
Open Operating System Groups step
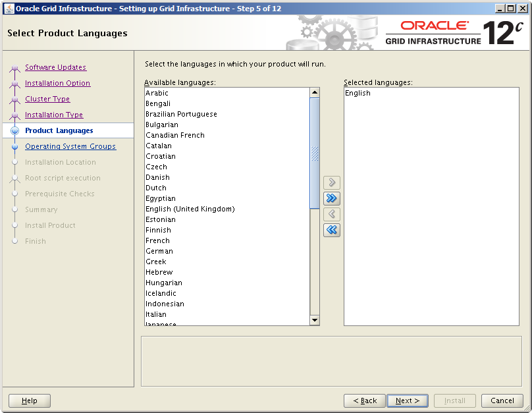70,146
